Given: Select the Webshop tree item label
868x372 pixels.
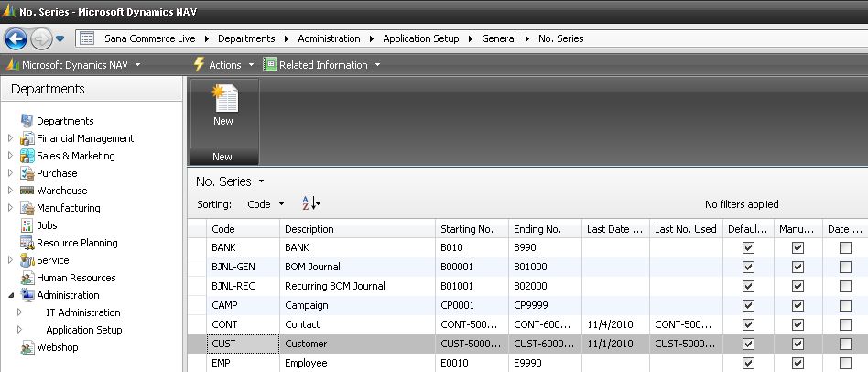Looking at the screenshot, I should coord(58,347).
